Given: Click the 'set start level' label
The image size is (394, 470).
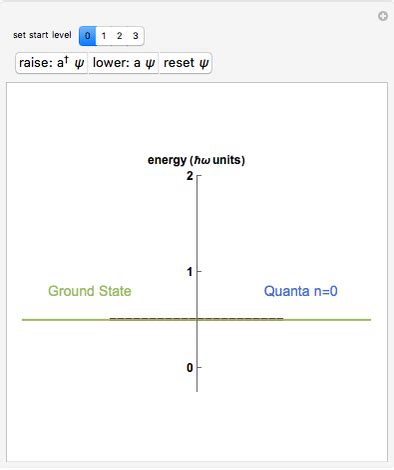Looking at the screenshot, I should (x=42, y=35).
